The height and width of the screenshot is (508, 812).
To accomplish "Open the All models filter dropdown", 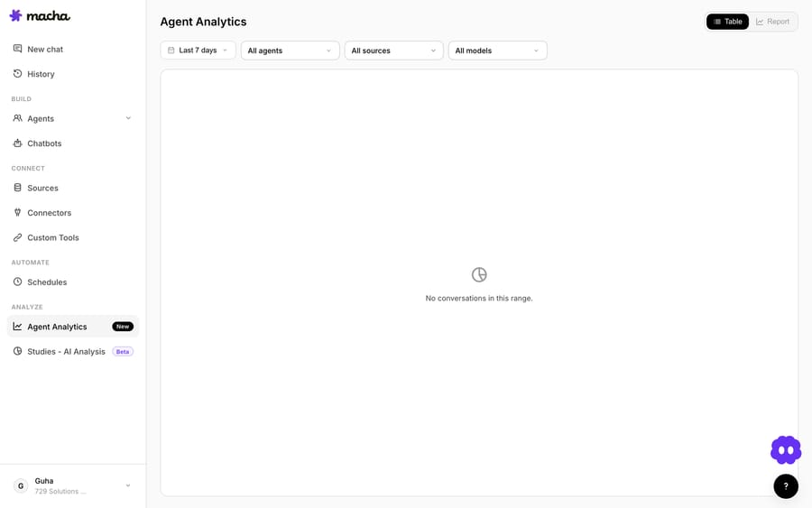I will click(497, 51).
